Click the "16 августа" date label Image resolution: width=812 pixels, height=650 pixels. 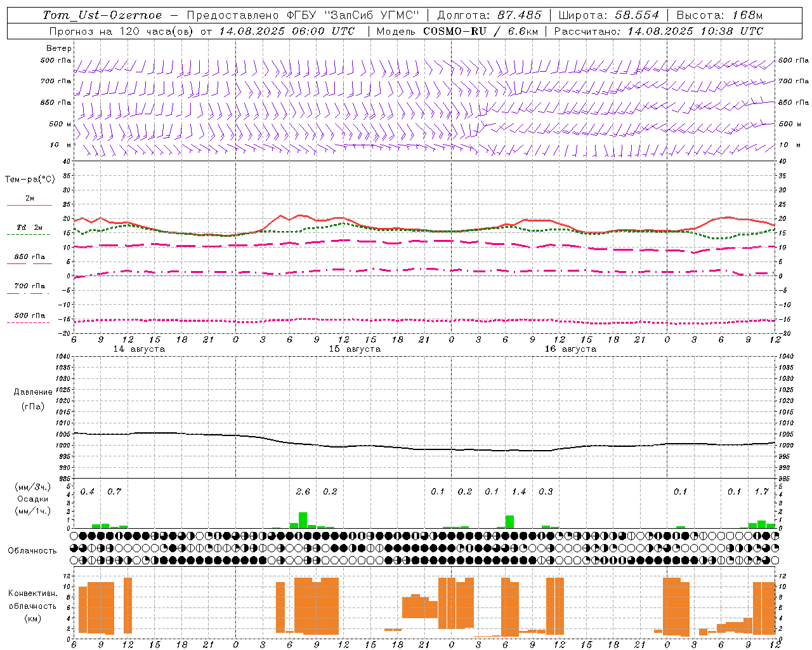pyautogui.click(x=570, y=349)
